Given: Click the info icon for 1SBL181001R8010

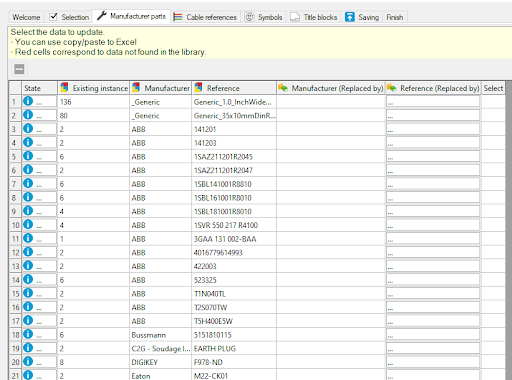Looking at the screenshot, I should pyautogui.click(x=28, y=210).
